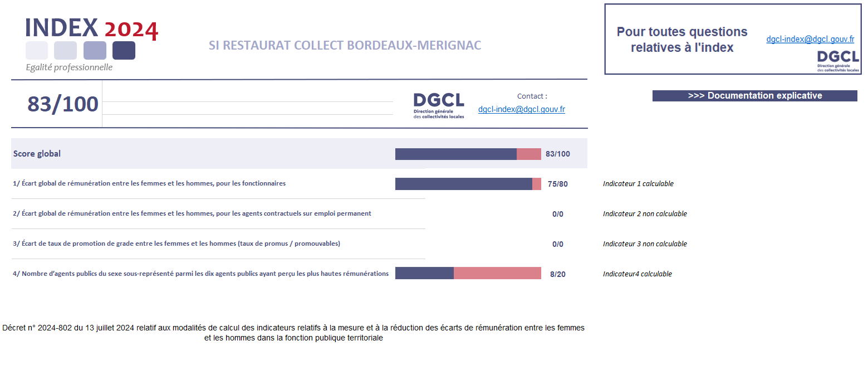This screenshot has width=868, height=365.
Task: Click the email link in the top-right questions box
Action: (x=810, y=39)
